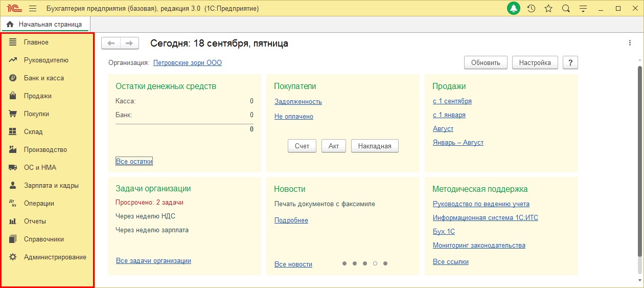Open the Подробнее news link
The width and height of the screenshot is (644, 288).
(291, 220)
